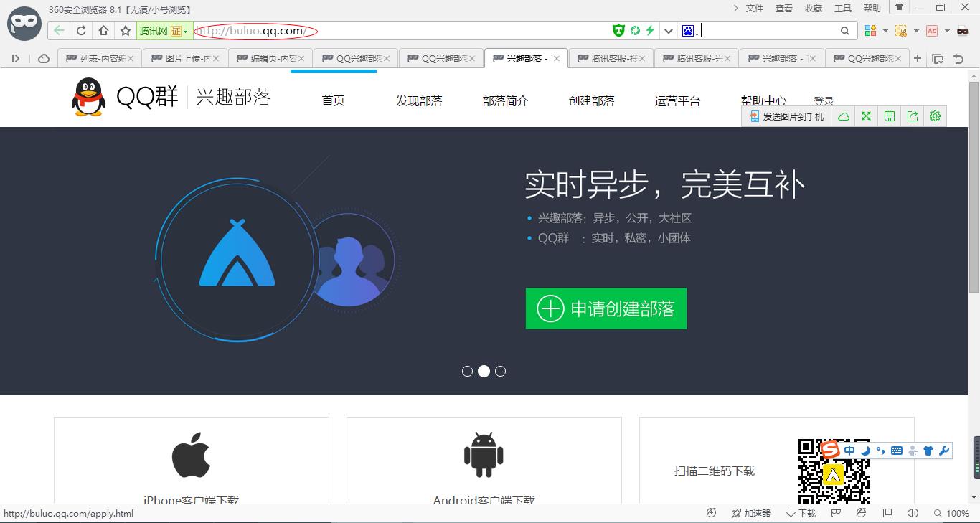Open the 收藏 menu
Viewport: 980px width, 523px height.
(814, 9)
